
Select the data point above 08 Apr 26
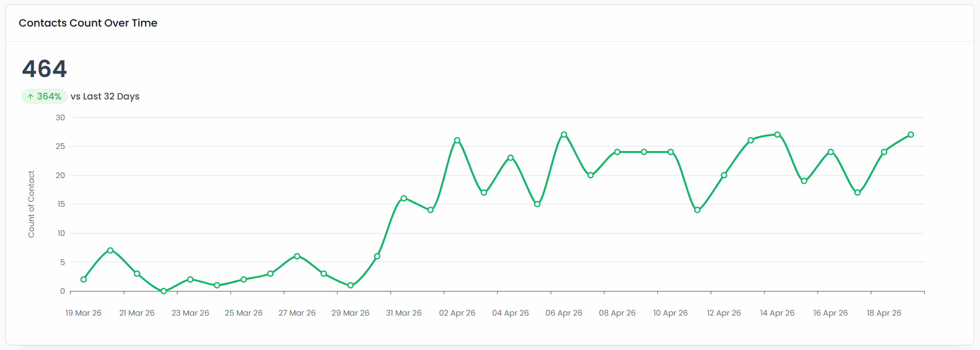(617, 152)
